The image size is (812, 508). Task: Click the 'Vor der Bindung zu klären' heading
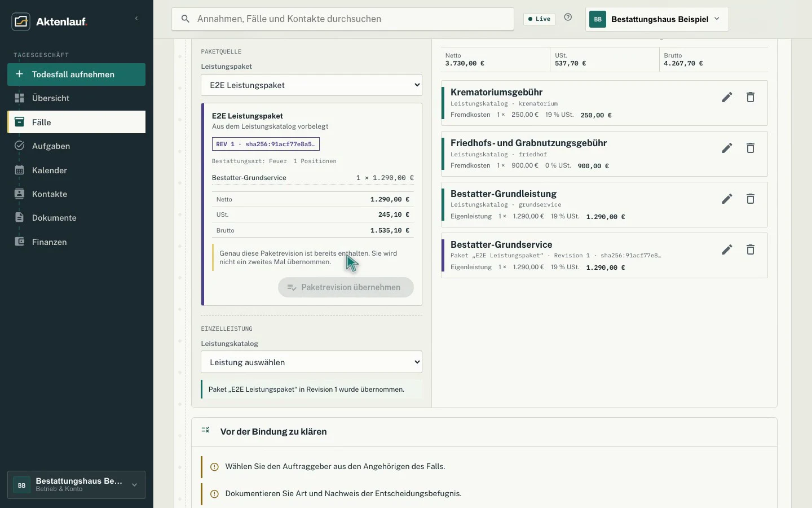(273, 432)
